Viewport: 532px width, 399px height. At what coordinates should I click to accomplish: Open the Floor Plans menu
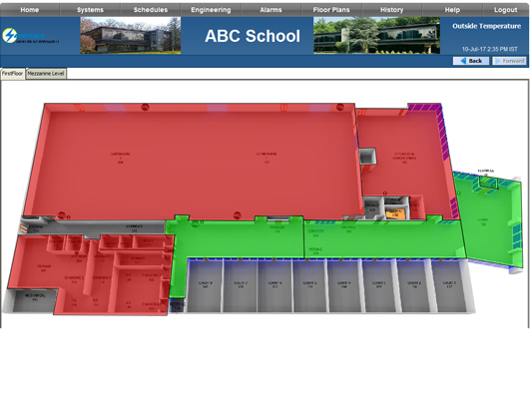(x=331, y=10)
